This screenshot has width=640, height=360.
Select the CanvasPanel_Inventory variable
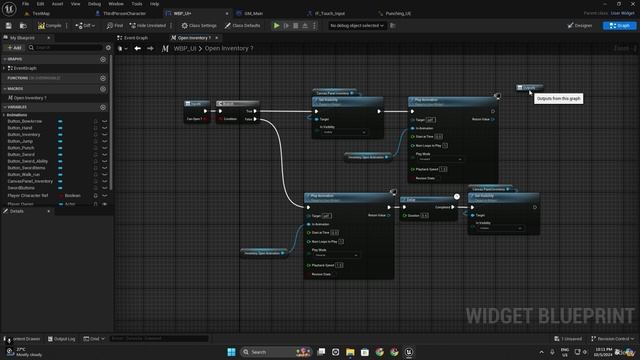coord(30,181)
